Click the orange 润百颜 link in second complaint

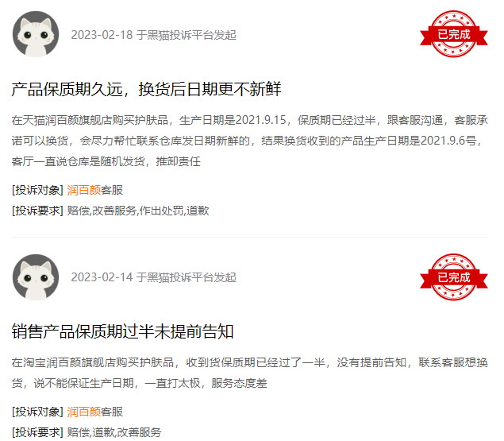[84, 412]
